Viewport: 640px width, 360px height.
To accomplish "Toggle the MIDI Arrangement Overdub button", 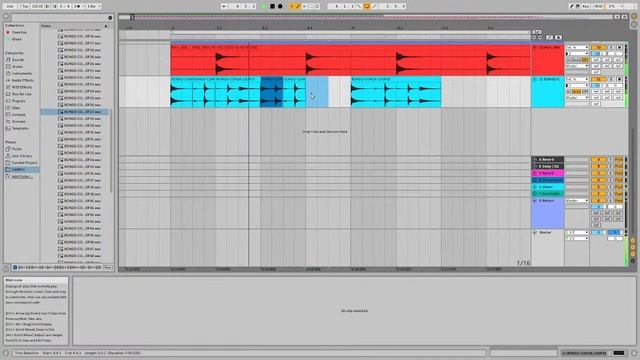I will pyautogui.click(x=292, y=6).
